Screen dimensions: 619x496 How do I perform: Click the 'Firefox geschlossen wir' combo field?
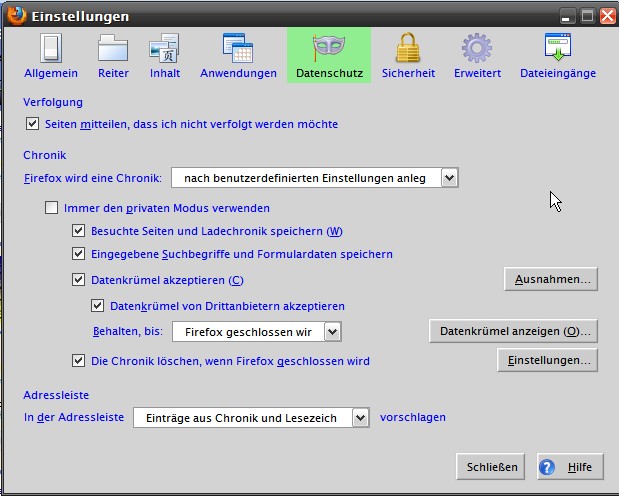pos(257,332)
